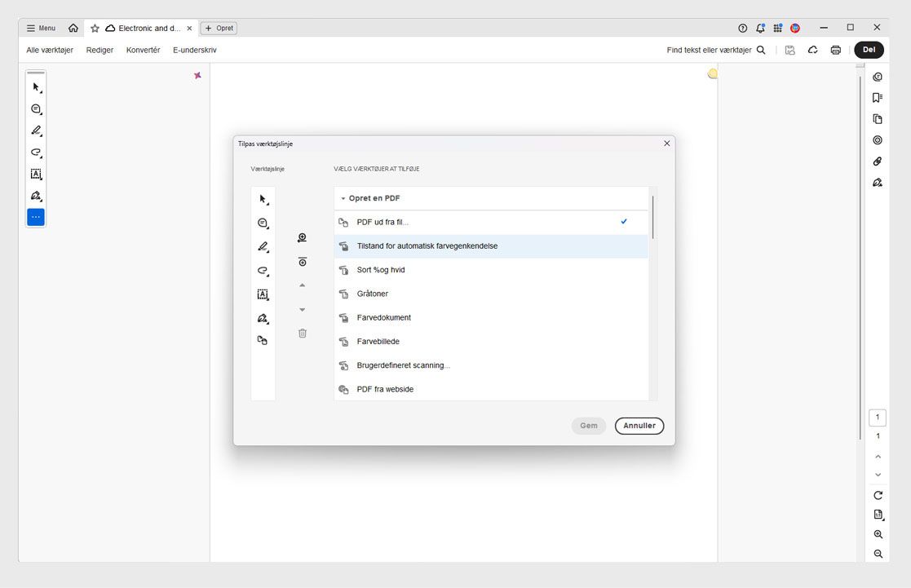Choose the freehand draw tool in left toolbar

(36, 153)
